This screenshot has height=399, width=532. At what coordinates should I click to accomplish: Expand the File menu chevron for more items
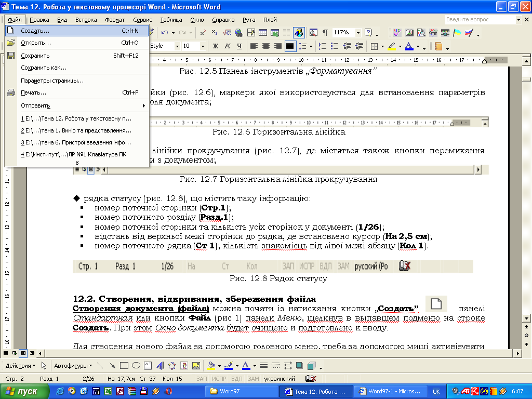[x=77, y=163]
